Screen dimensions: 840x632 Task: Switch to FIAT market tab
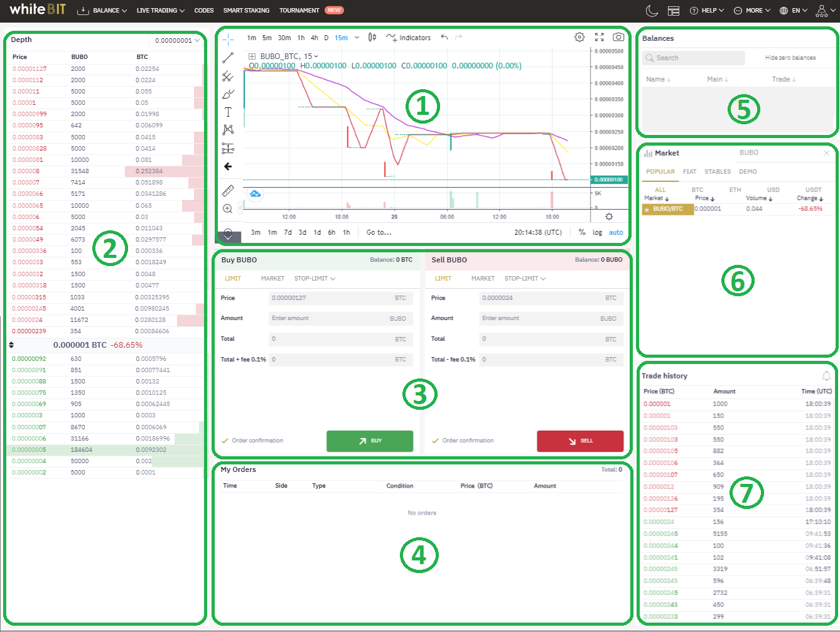pyautogui.click(x=689, y=171)
